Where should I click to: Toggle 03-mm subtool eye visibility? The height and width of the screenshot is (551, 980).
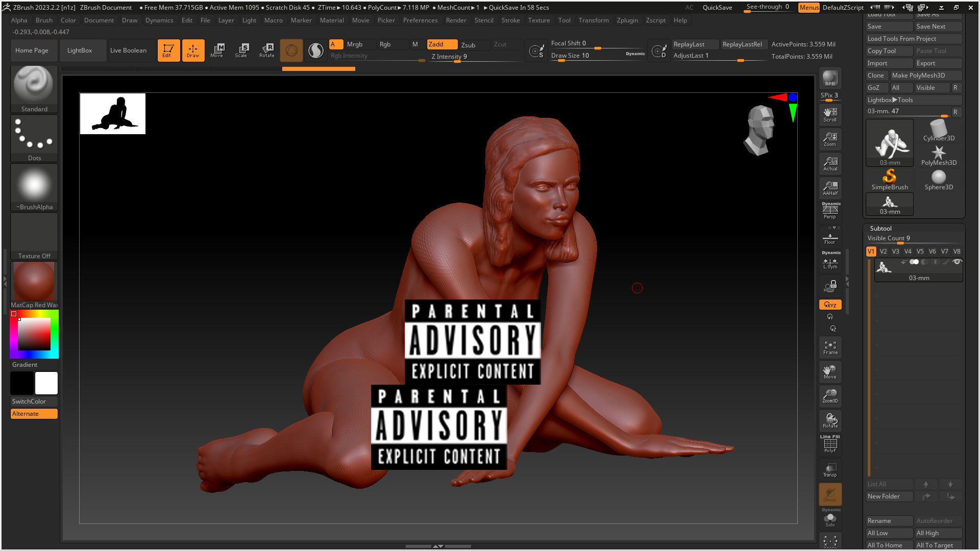coord(957,262)
